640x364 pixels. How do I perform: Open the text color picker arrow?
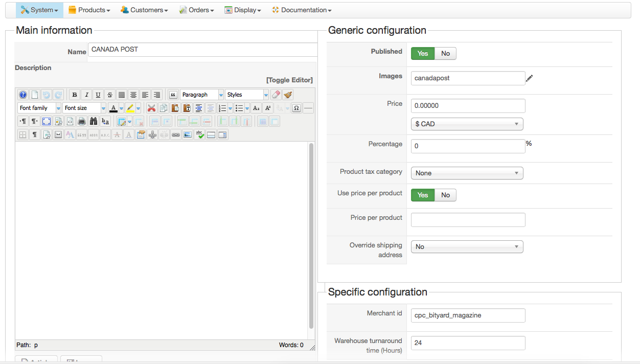coord(121,108)
